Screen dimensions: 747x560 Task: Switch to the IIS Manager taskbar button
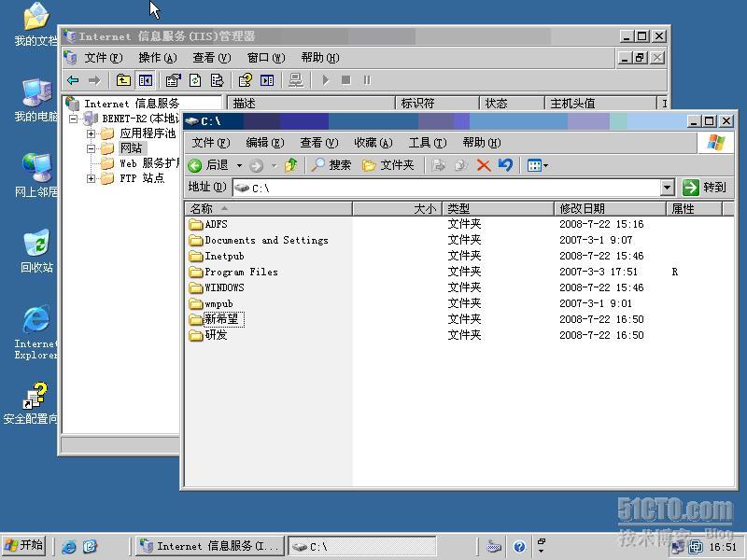[x=210, y=546]
